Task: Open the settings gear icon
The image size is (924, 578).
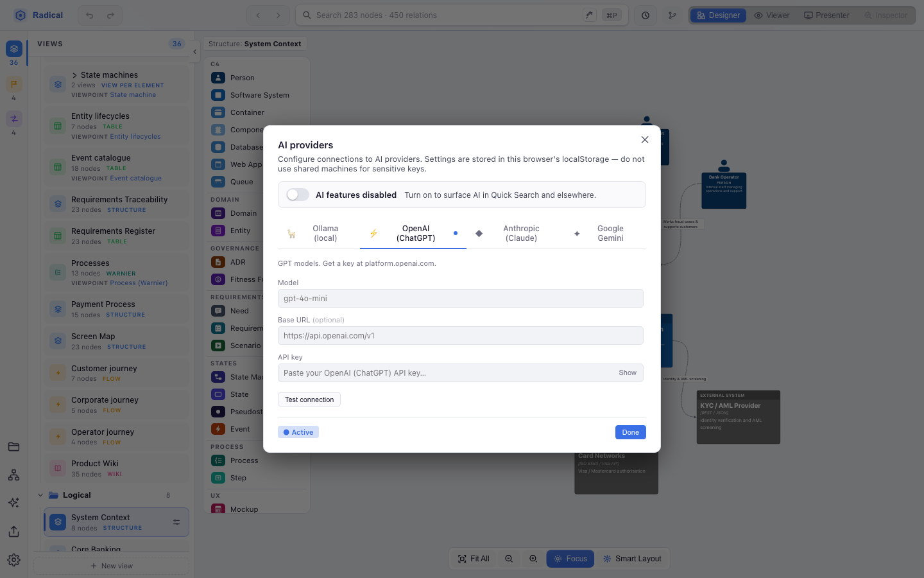Action: tap(14, 560)
